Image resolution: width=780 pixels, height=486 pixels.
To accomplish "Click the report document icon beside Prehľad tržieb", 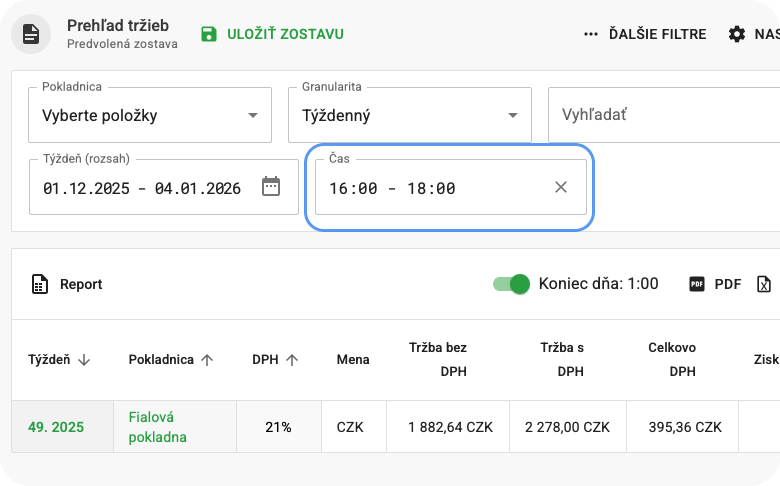I will tap(32, 34).
